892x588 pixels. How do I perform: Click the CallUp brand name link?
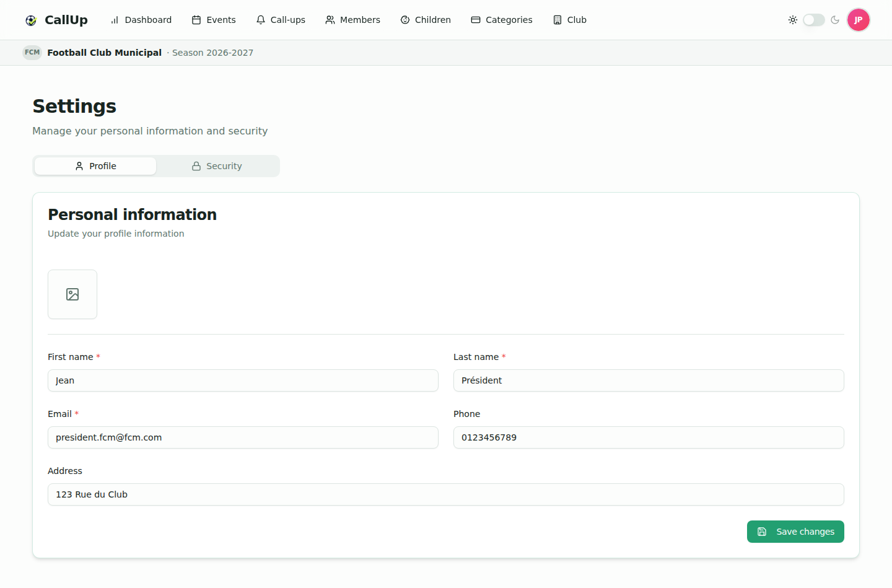point(66,20)
